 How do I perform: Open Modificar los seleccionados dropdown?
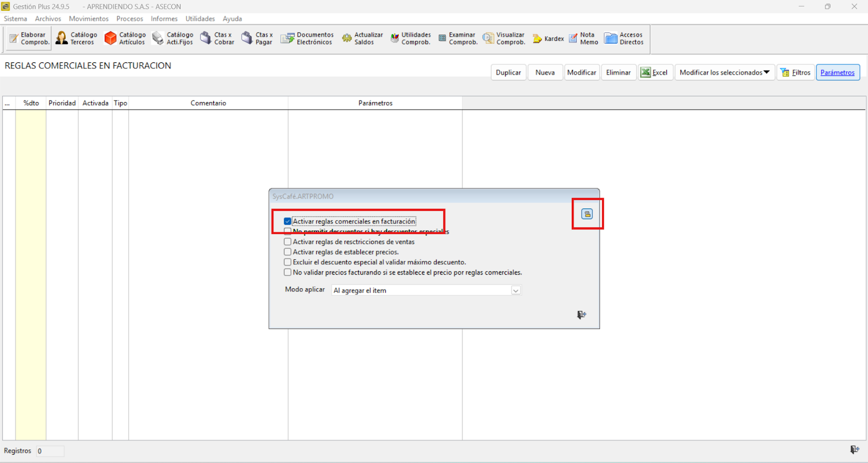(724, 73)
